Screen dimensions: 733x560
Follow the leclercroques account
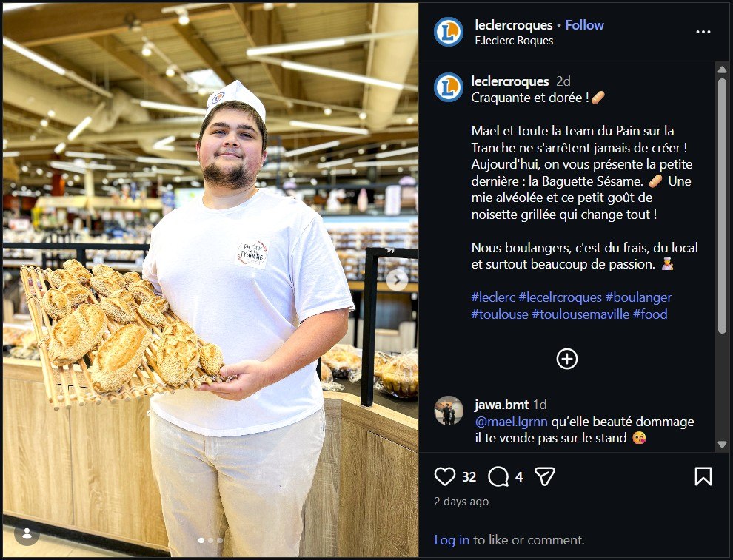click(584, 25)
